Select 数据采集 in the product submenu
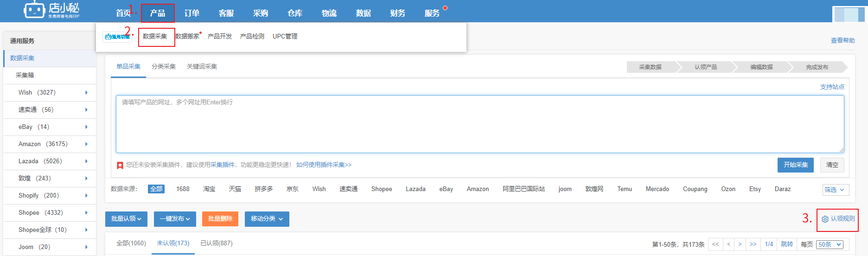 (x=155, y=36)
